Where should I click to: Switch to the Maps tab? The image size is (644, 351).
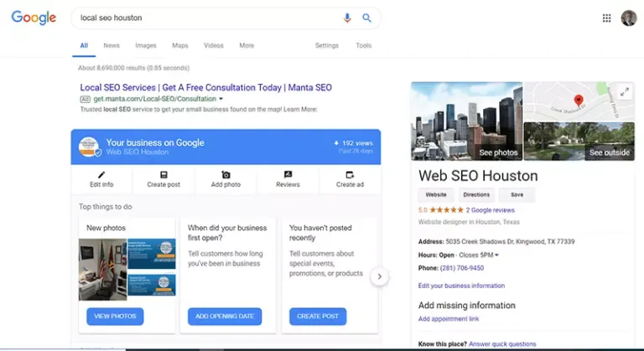[x=180, y=45]
